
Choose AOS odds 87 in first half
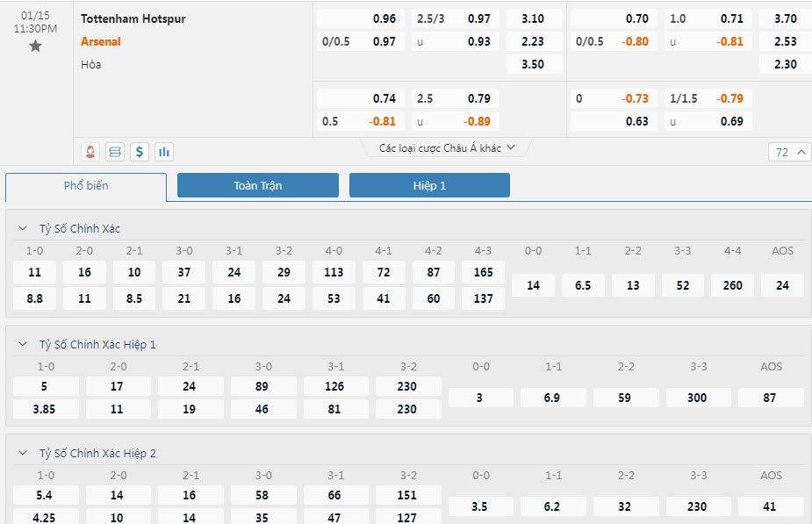pyautogui.click(x=771, y=398)
